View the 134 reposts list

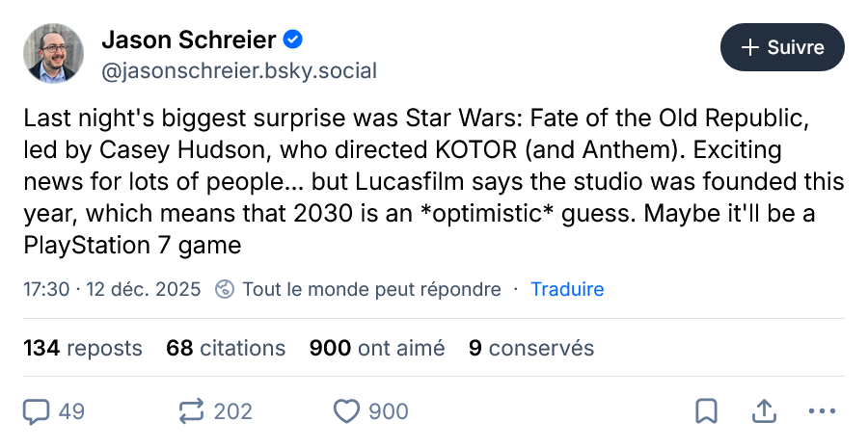(x=83, y=348)
